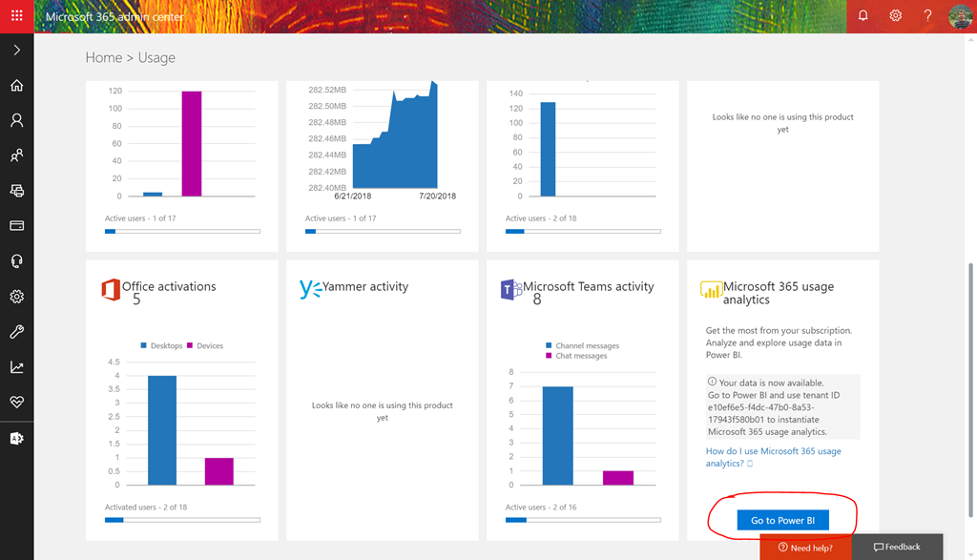
Task: Open notifications bell in header
Action: click(x=863, y=15)
